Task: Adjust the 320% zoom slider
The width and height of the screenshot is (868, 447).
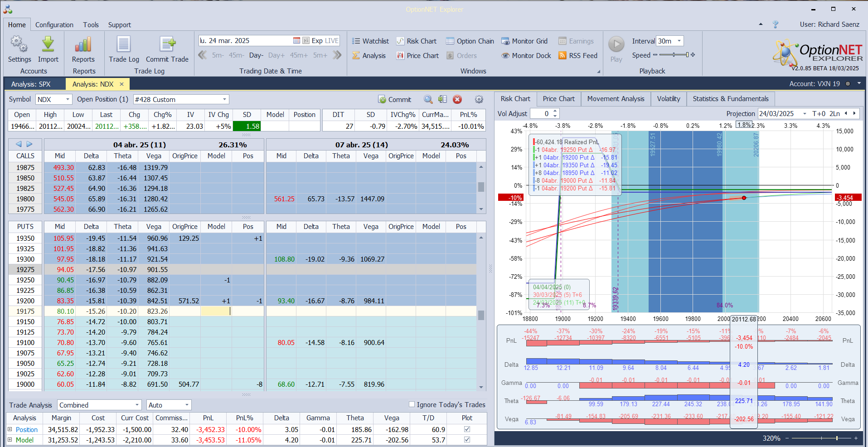Action: 821,438
